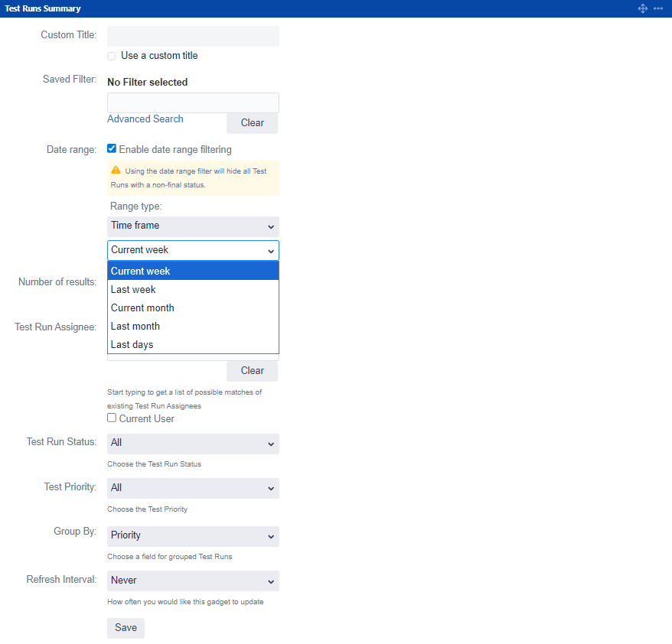This screenshot has height=644, width=672.
Task: Expand the Refresh Interval dropdown
Action: coord(193,581)
